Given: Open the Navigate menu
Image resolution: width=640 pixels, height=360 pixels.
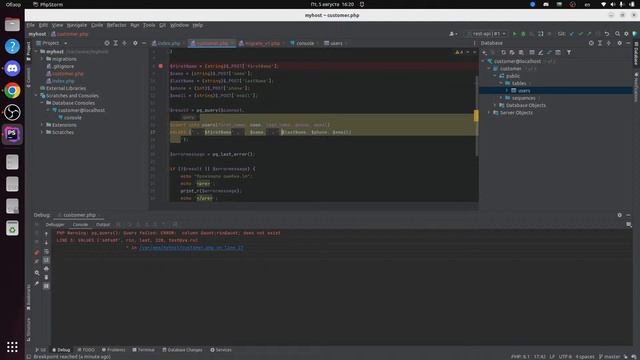Looking at the screenshot, I should tap(77, 25).
